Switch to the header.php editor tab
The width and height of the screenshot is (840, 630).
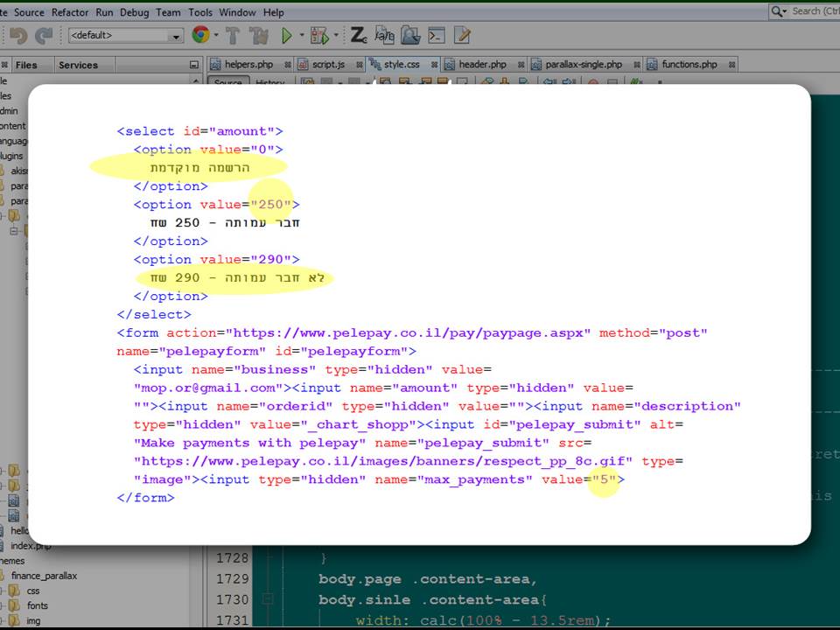click(482, 64)
